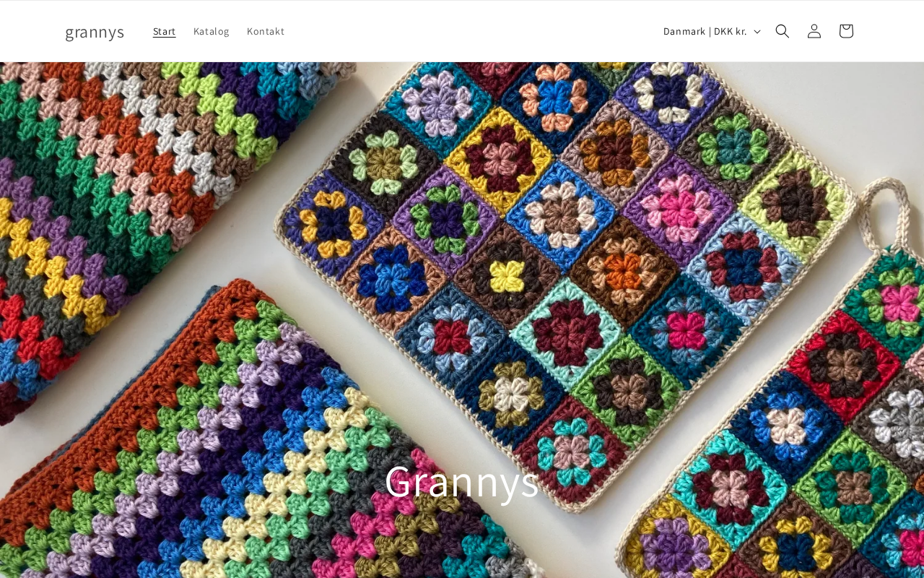Image resolution: width=924 pixels, height=578 pixels.
Task: Open the Danmark | DKK kr. country selector
Action: (x=712, y=31)
